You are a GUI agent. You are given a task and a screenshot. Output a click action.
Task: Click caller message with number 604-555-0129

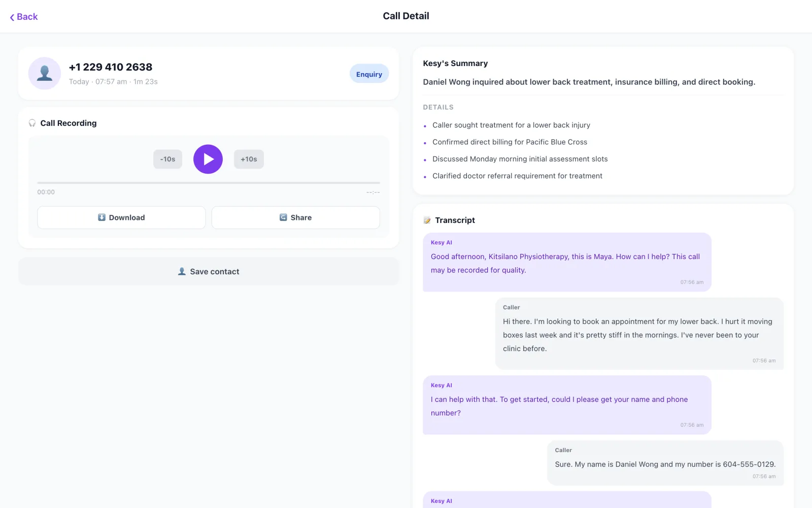click(665, 463)
